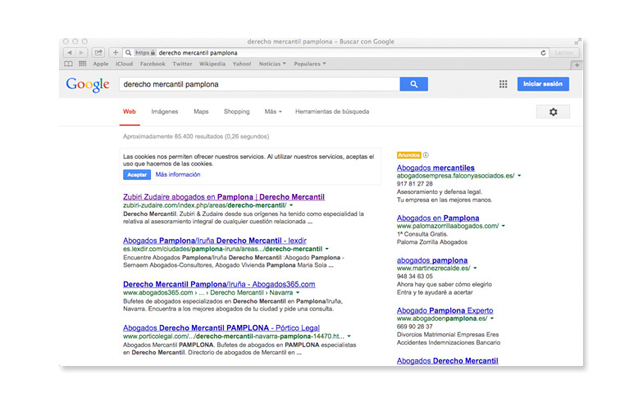Click the Safari address bar field

pyautogui.click(x=335, y=53)
